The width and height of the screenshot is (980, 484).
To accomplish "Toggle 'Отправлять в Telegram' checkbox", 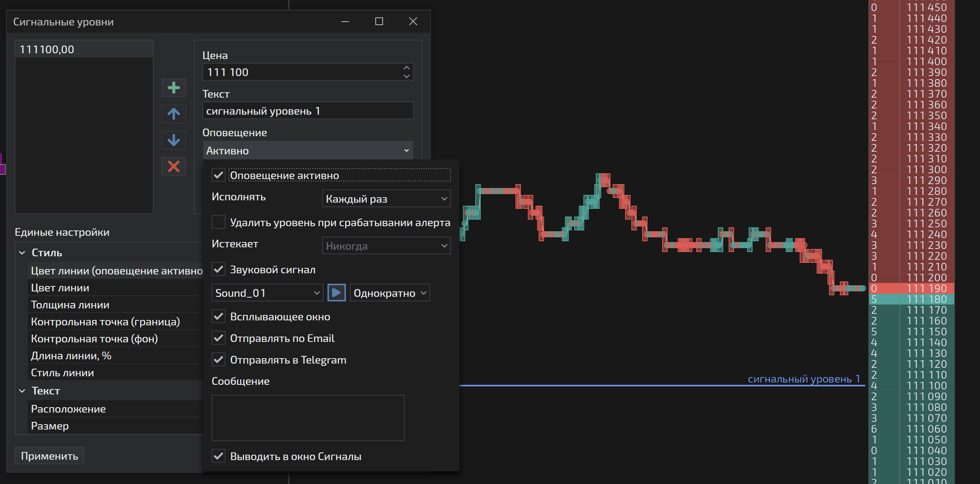I will [x=219, y=360].
